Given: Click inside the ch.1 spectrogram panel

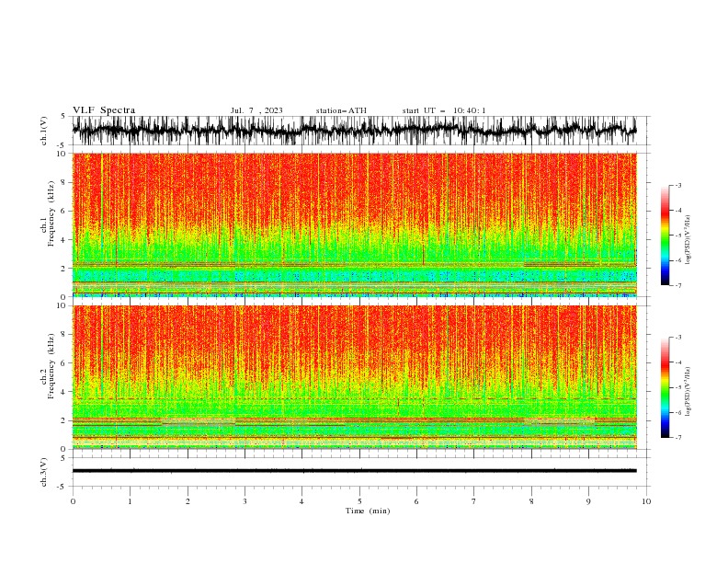Looking at the screenshot, I should point(355,224).
